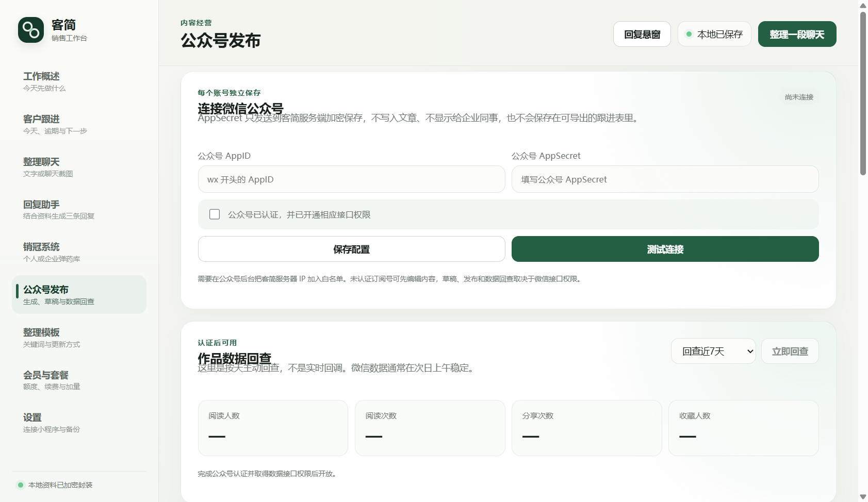Click the 内容经营 breadcrumb label

pyautogui.click(x=196, y=23)
